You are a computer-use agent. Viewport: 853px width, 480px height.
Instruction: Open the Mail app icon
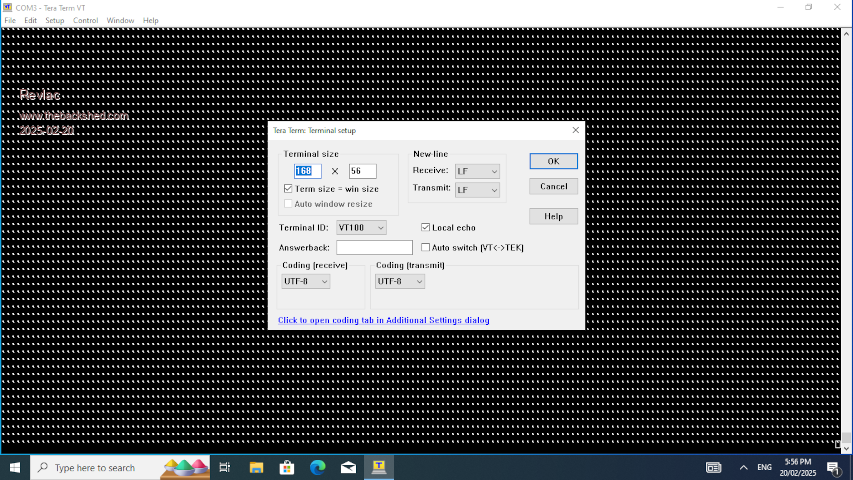tap(348, 467)
